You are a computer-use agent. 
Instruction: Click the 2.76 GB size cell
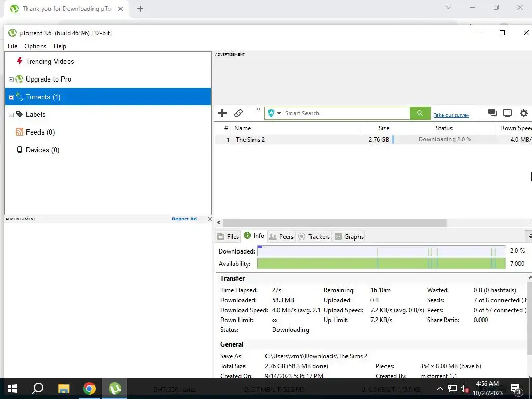tap(379, 139)
